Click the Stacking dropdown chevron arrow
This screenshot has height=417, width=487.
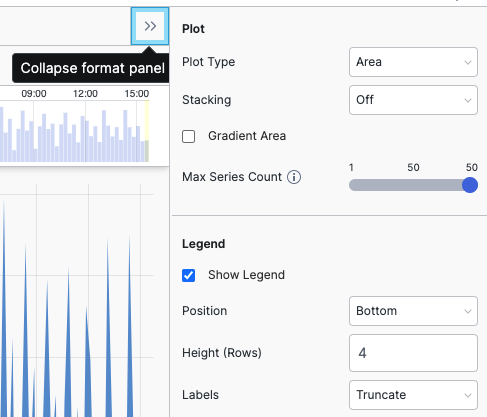click(x=468, y=100)
